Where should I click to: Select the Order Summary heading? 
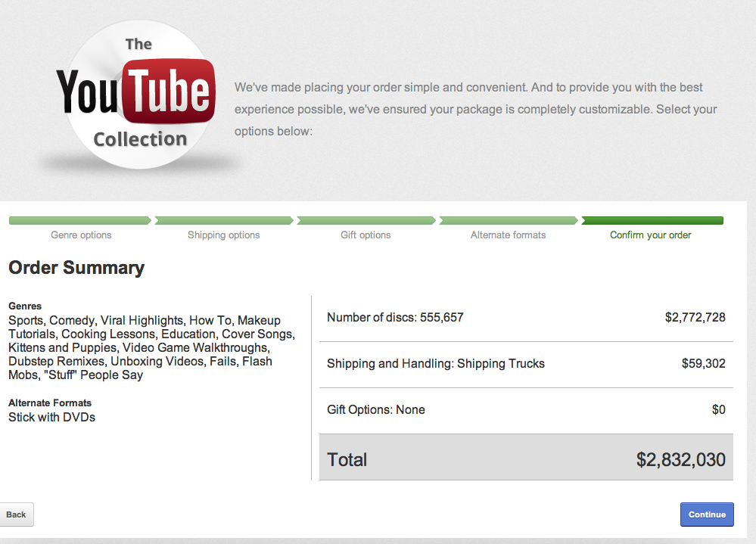coord(76,267)
